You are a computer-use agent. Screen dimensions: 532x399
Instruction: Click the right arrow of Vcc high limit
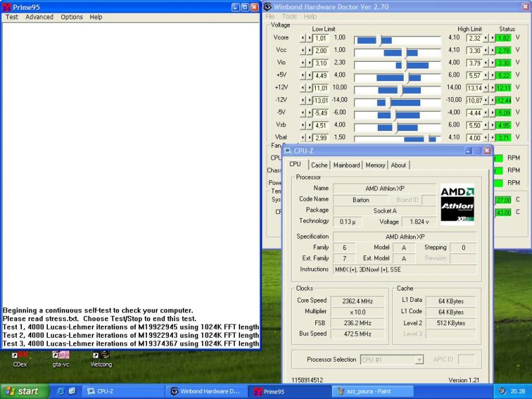point(492,51)
